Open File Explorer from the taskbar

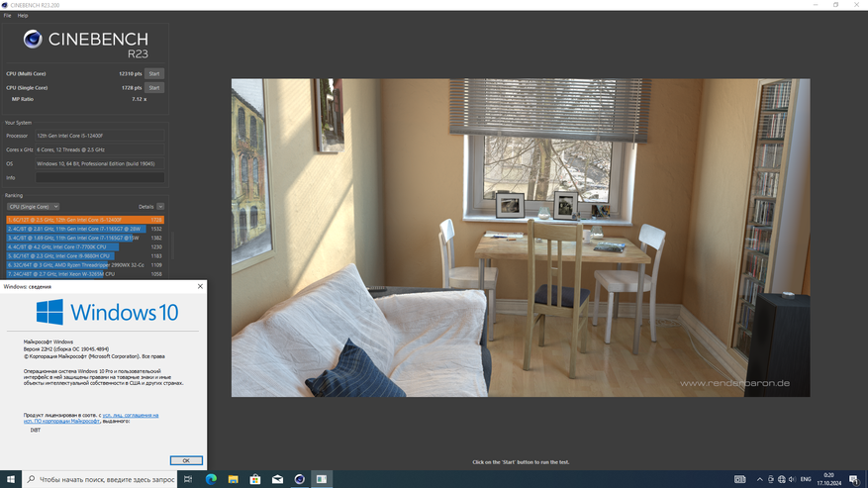tap(233, 479)
